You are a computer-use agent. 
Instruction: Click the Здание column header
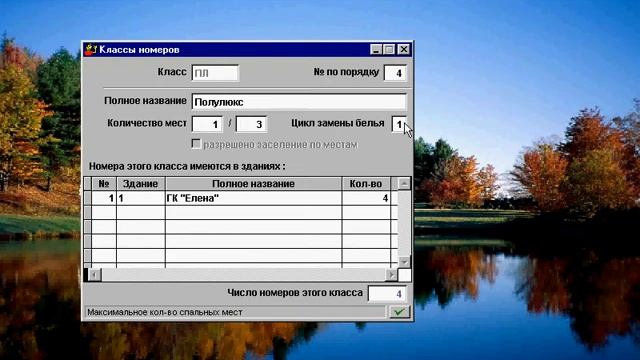(141, 184)
